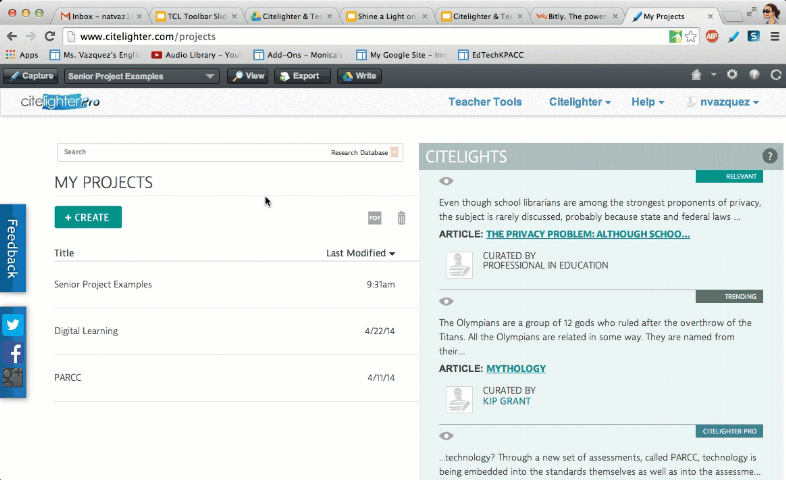786x480 pixels.
Task: Go back with browser back arrow
Action: click(x=12, y=36)
